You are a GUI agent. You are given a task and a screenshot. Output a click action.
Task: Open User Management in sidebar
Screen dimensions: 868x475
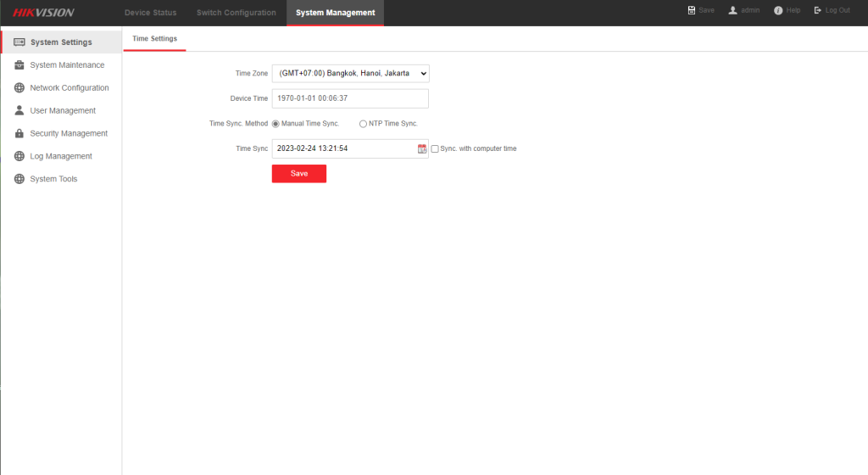point(61,110)
